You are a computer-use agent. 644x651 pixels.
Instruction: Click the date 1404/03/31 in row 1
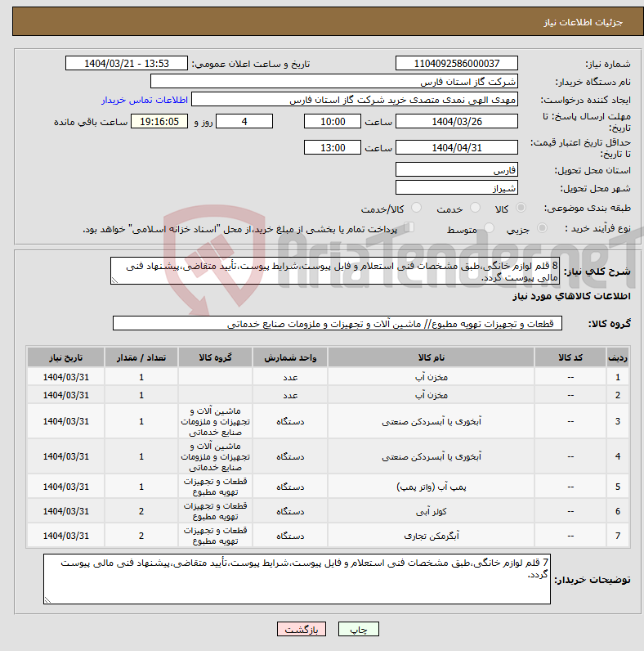(x=65, y=377)
